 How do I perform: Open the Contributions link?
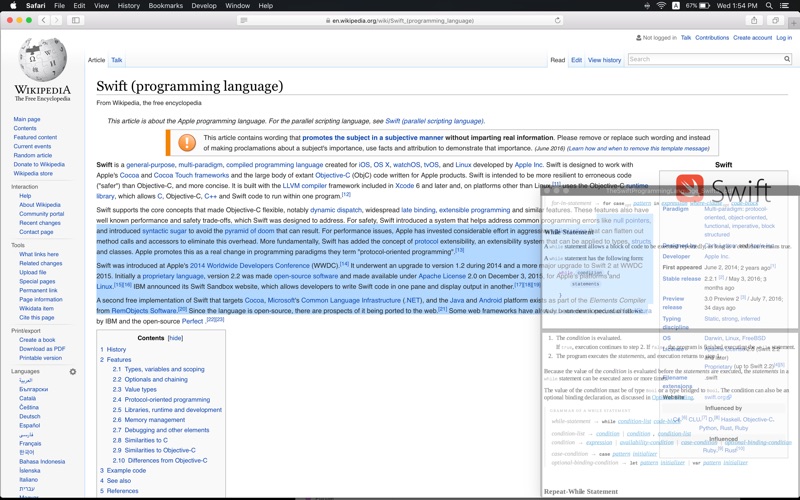712,38
